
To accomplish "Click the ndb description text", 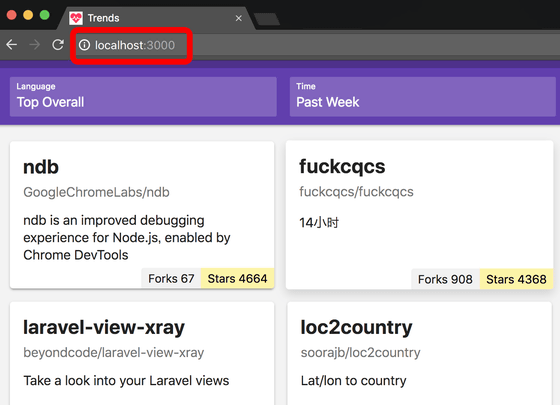I will click(x=127, y=238).
